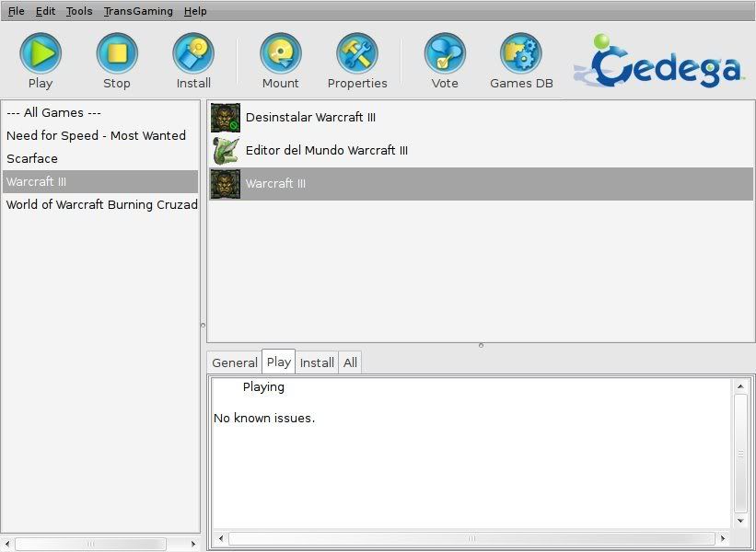Screen dimensions: 756x552
Task: Select Need for Speed - Most Wanted
Action: [100, 136]
